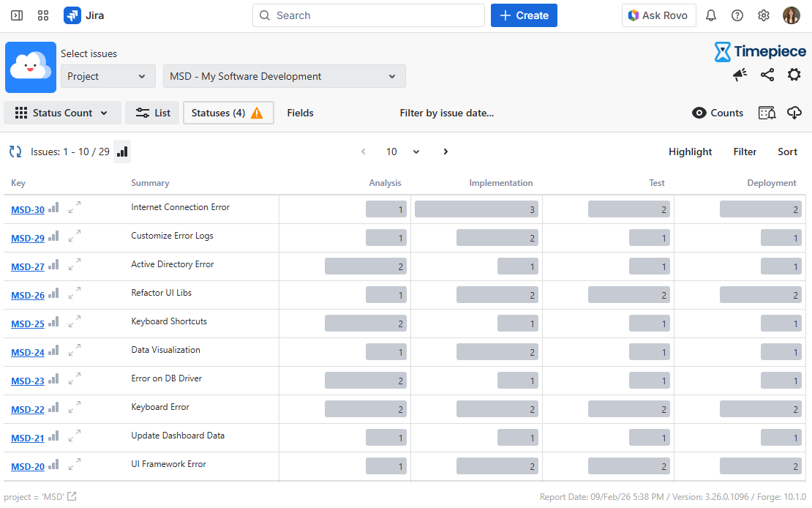This screenshot has width=812, height=508.
Task: Open the app switcher grid icon
Action: coord(43,15)
